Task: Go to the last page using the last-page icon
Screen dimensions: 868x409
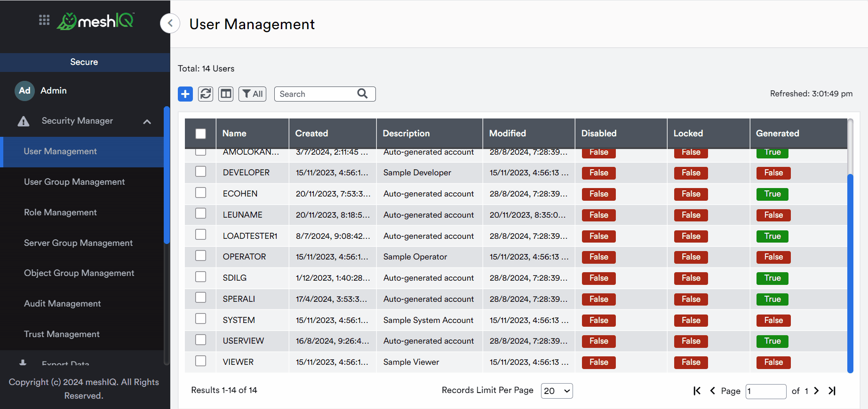Action: pyautogui.click(x=832, y=391)
